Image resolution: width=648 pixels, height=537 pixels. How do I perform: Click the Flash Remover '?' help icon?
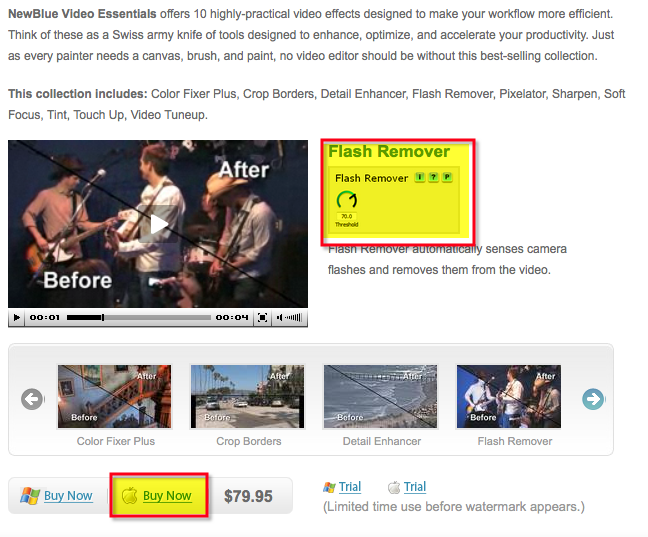tap(433, 178)
